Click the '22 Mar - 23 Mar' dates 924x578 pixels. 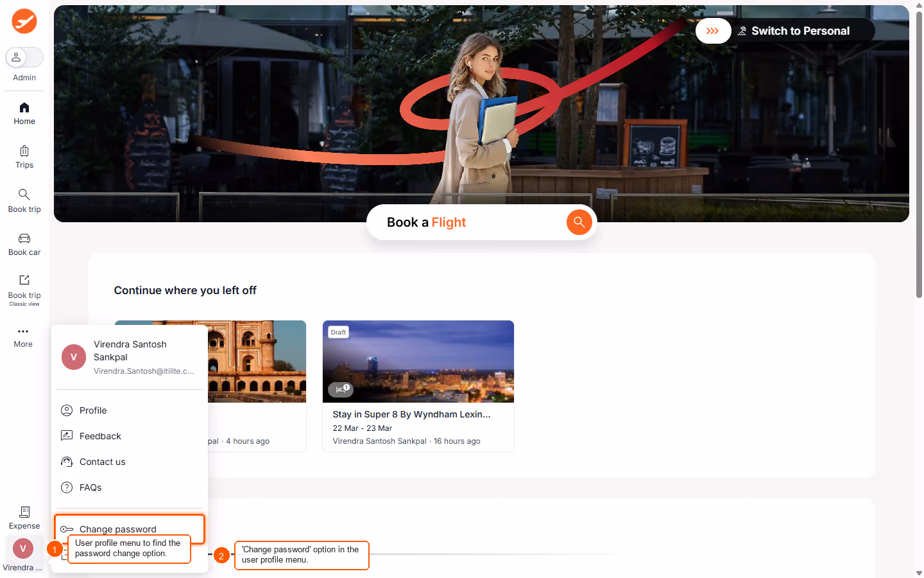pos(363,428)
